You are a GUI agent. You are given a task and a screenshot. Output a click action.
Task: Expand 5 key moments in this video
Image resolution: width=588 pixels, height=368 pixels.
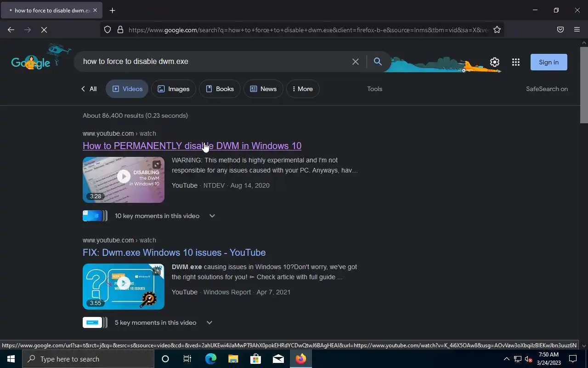pyautogui.click(x=209, y=322)
